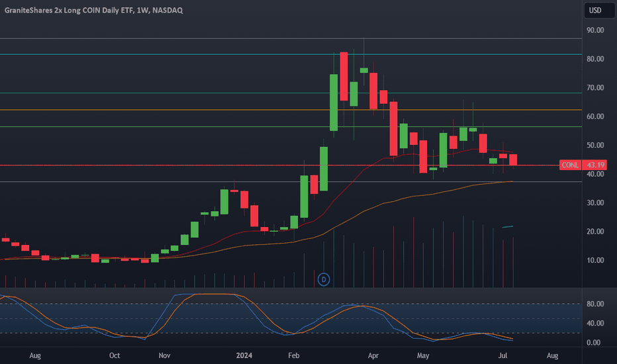This screenshot has width=617, height=364.
Task: Click the 10.00 price axis label
Action: point(595,259)
